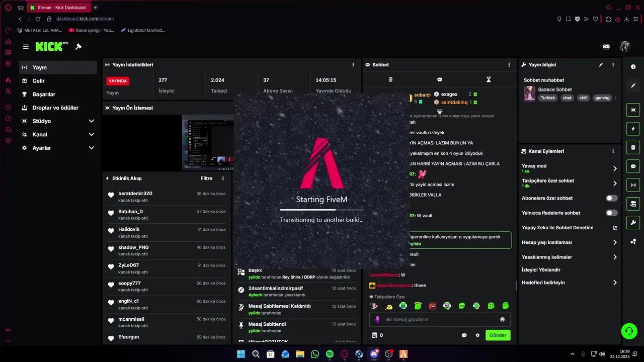Open the user avatar menu in header
The image size is (644, 362).
(x=625, y=47)
